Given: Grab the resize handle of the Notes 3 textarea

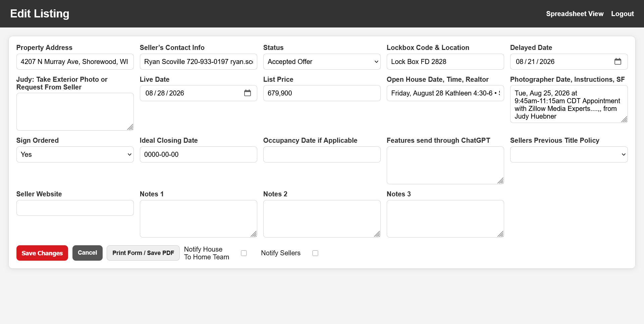Looking at the screenshot, I should 500,234.
